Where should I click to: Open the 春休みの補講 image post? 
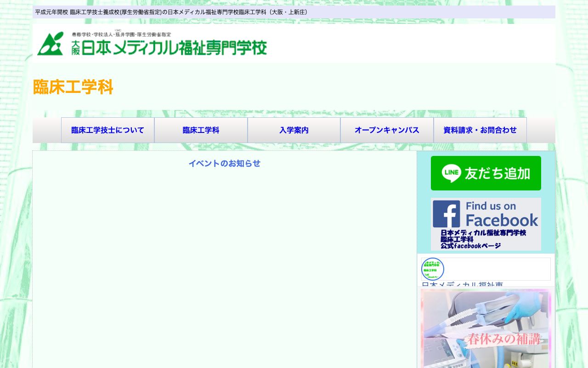(486, 328)
